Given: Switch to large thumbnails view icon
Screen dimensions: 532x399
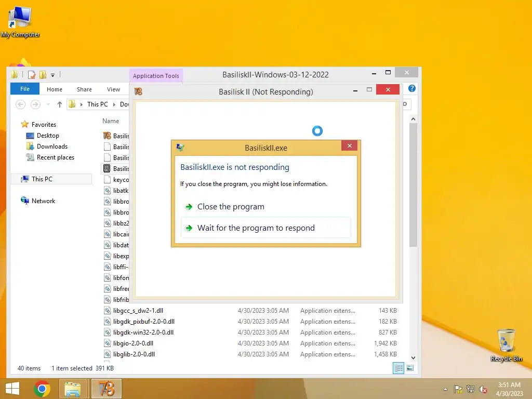Looking at the screenshot, I should coord(410,368).
